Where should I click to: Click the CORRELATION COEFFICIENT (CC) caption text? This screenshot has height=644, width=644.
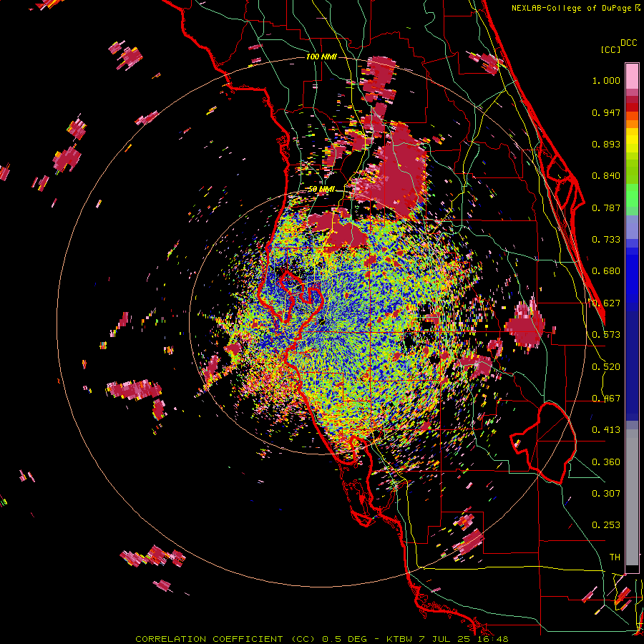(225, 639)
